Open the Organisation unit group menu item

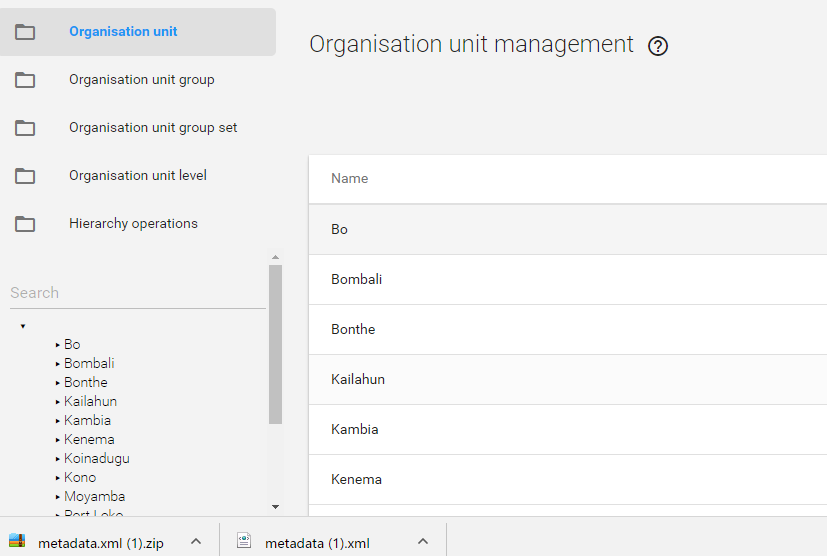pos(141,80)
